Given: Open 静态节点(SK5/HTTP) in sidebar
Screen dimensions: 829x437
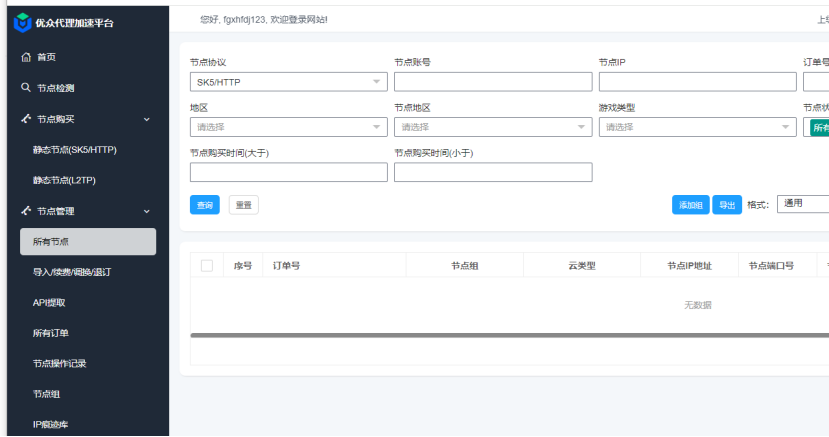Looking at the screenshot, I should tap(75, 150).
